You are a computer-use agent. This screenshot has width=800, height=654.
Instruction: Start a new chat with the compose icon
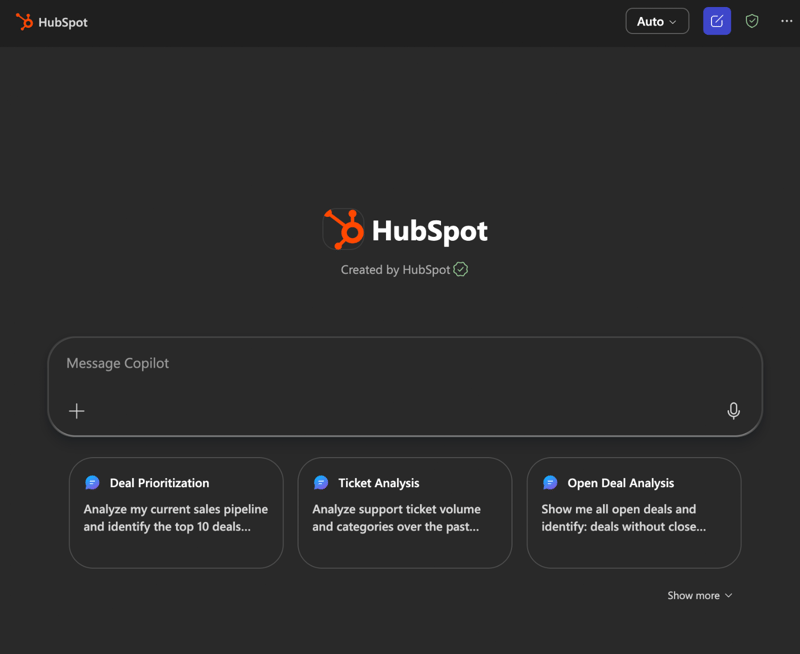(x=716, y=20)
